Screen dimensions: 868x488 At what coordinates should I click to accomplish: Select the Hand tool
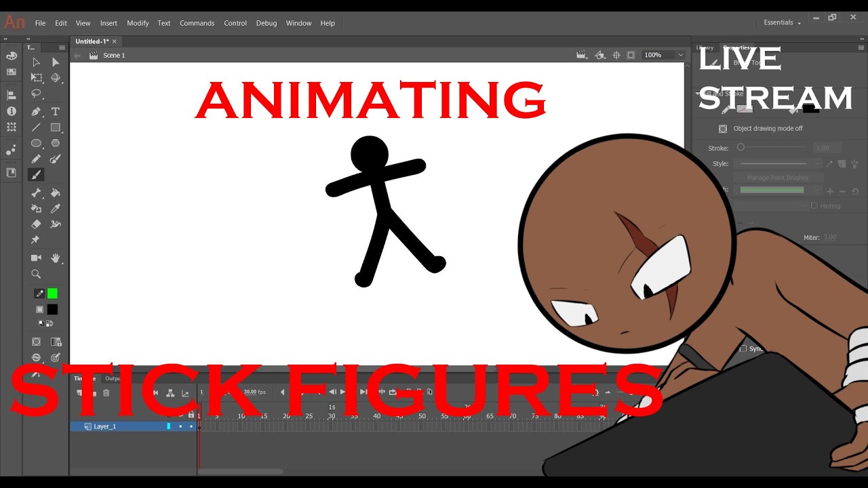pyautogui.click(x=56, y=258)
